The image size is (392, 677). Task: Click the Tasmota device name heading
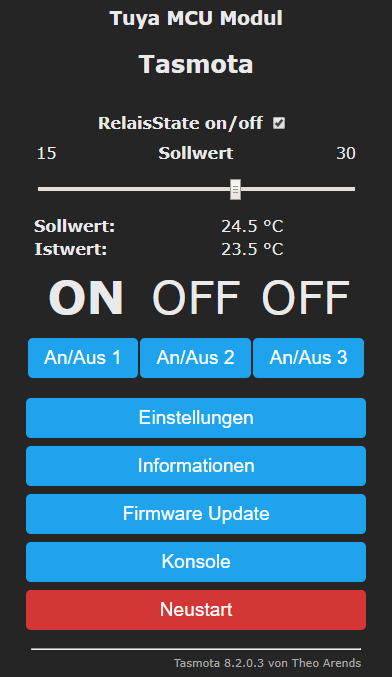(x=196, y=64)
